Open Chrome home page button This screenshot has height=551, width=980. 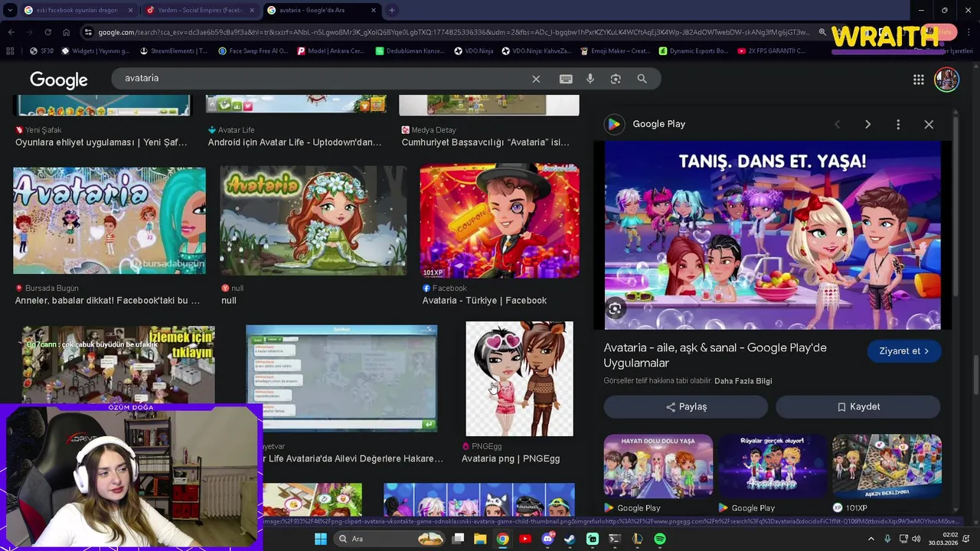tap(66, 32)
